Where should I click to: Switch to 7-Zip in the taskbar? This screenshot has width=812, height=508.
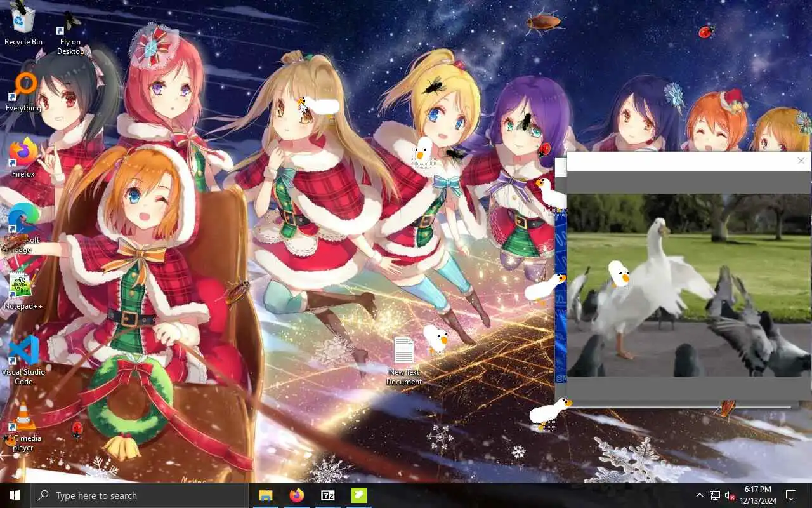[x=328, y=495]
